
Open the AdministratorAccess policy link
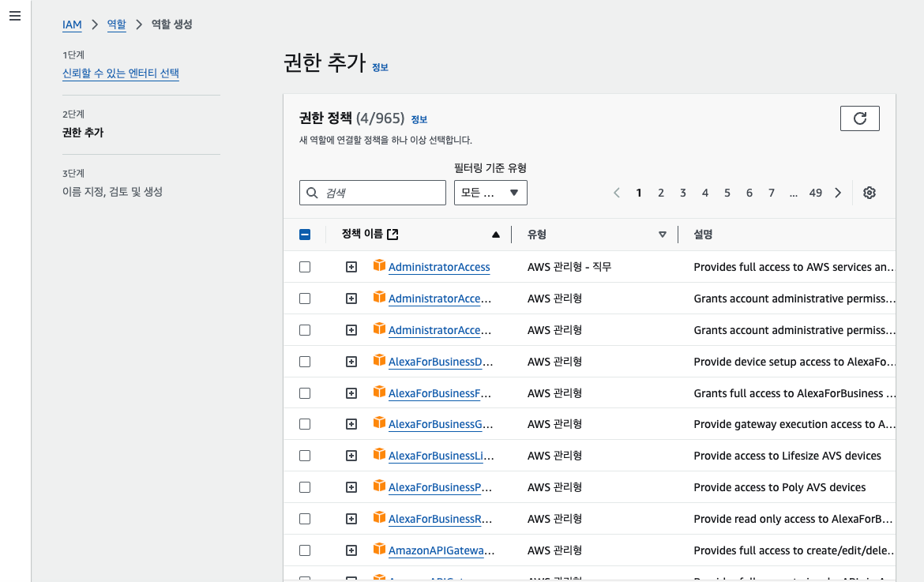439,267
